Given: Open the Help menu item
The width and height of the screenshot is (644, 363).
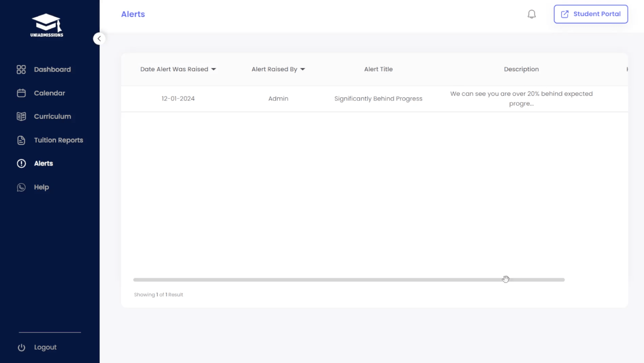Looking at the screenshot, I should tap(42, 187).
